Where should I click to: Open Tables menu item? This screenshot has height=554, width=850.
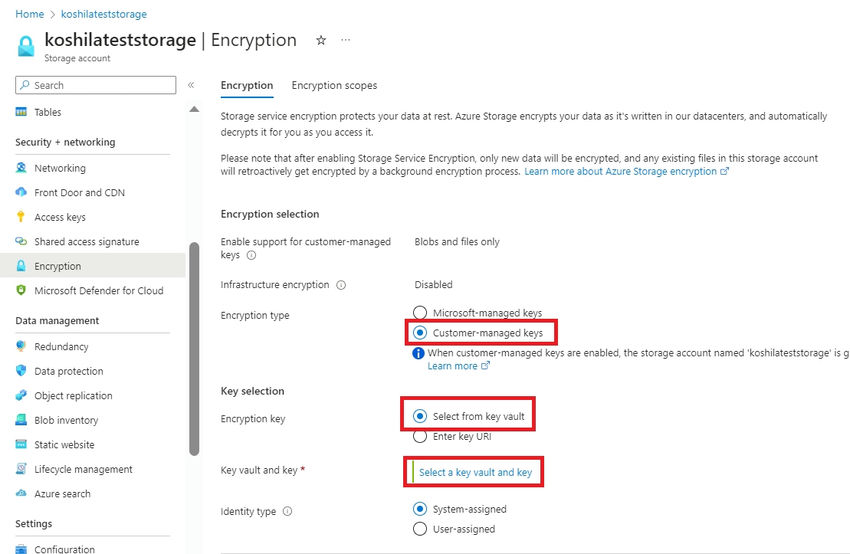48,112
